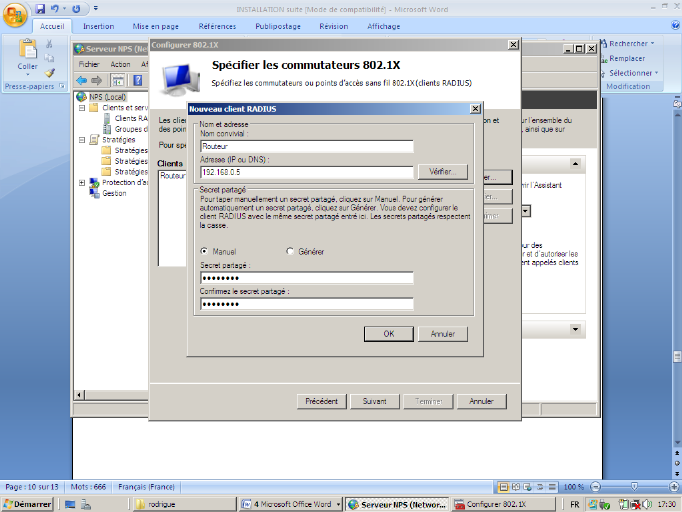The width and height of the screenshot is (682, 512).
Task: Click the Draft view icon in status bar
Action: tap(552, 487)
